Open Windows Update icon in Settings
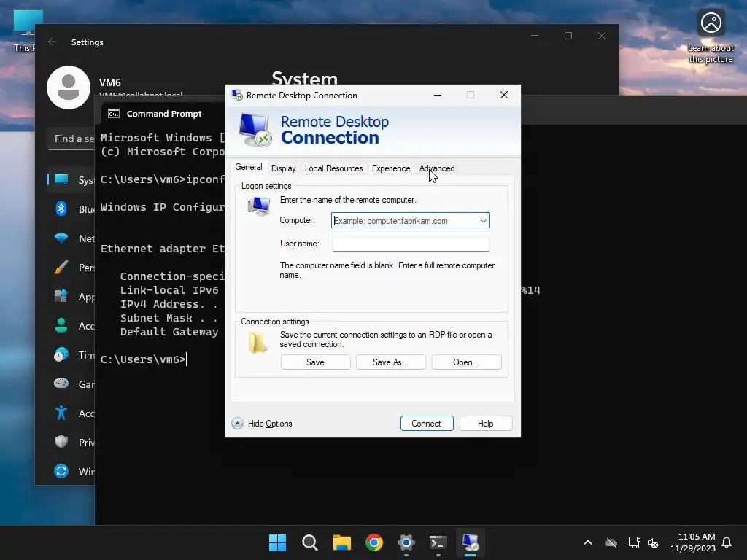The image size is (747, 560). pyautogui.click(x=61, y=471)
